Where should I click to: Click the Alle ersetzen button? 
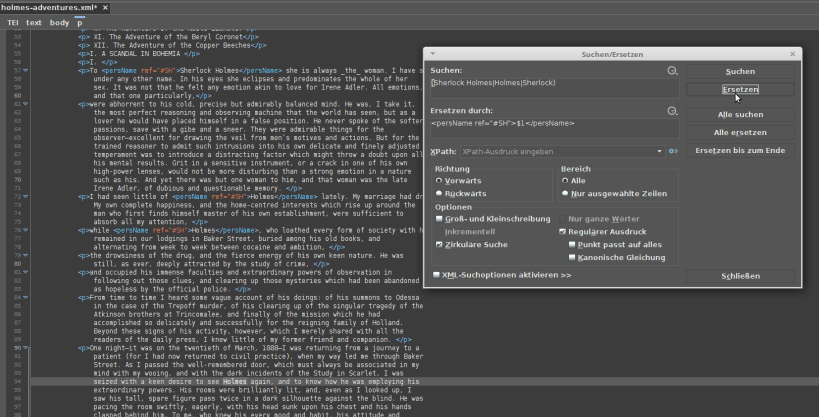740,132
